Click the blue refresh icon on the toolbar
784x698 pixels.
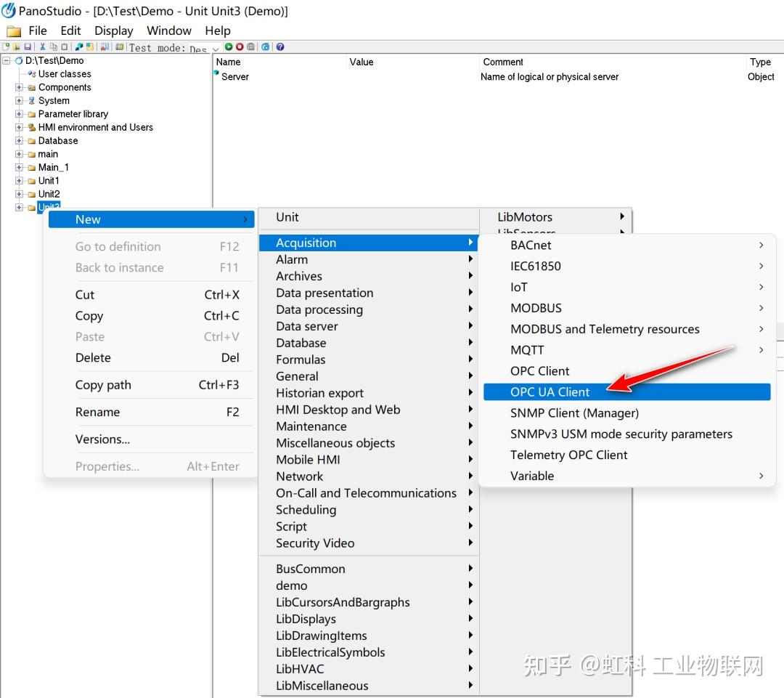266,48
